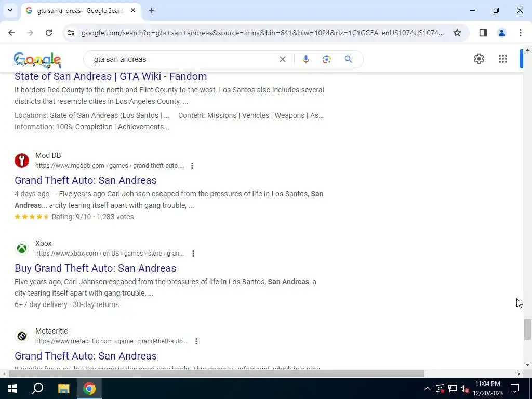Image resolution: width=532 pixels, height=399 pixels.
Task: Clear the search box with X
Action: [282, 59]
